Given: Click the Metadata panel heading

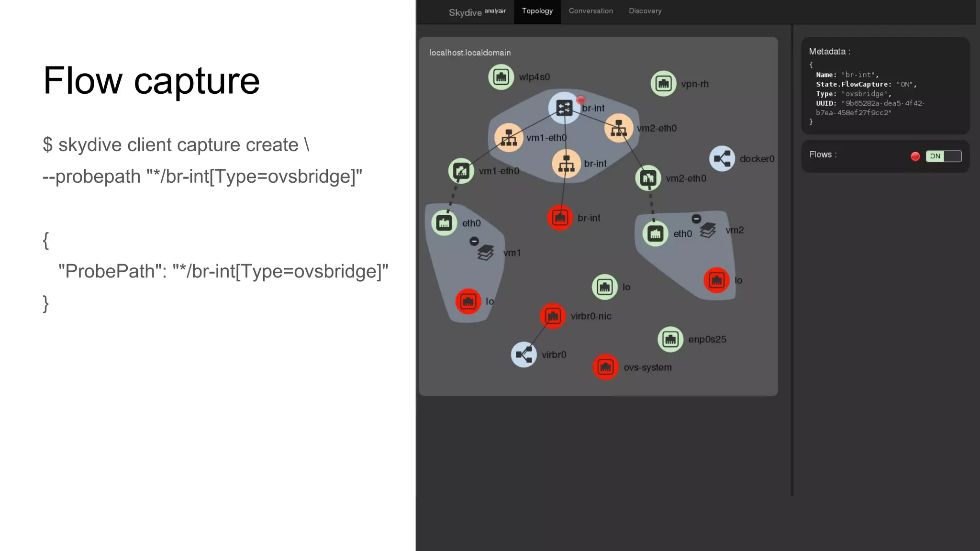Looking at the screenshot, I should click(829, 52).
